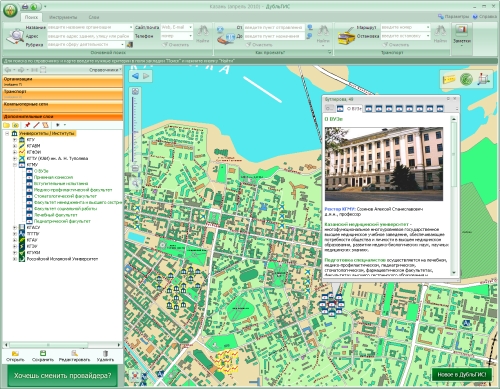This screenshot has width=500, height=389.
Task: Switch to the Инструменты ribbon tab
Action: (x=63, y=17)
